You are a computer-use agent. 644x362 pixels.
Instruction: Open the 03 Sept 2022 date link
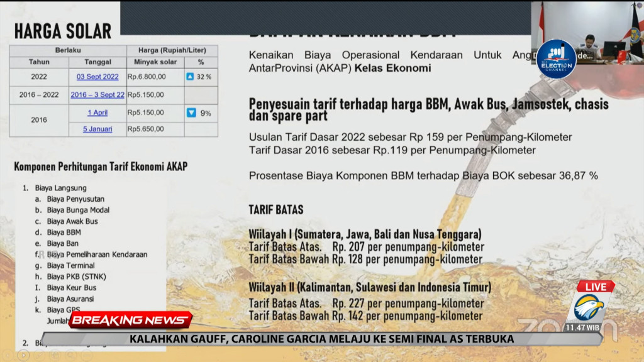point(97,77)
